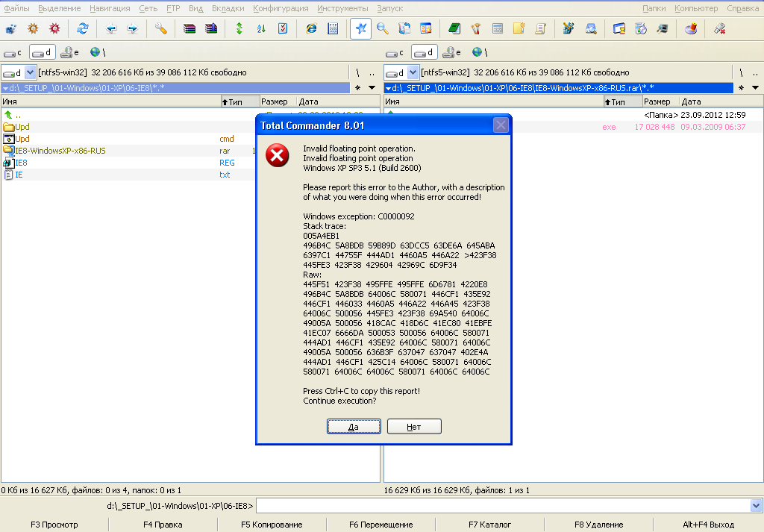This screenshot has width=764, height=532.
Task: Click the A-Z sort icon in toolbar
Action: point(261,29)
